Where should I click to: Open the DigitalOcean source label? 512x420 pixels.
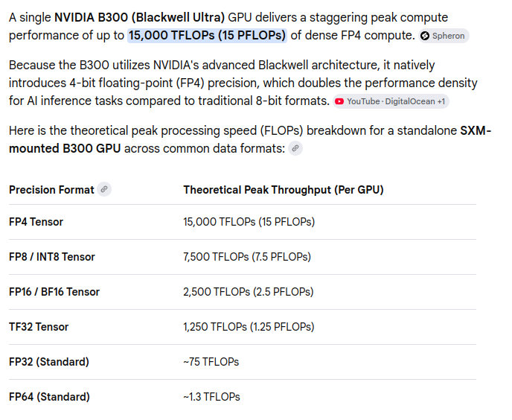[x=410, y=102]
